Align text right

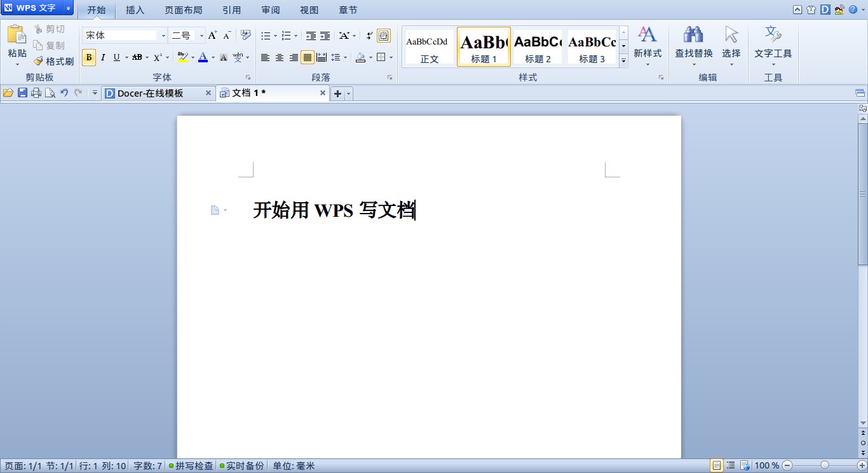(294, 58)
